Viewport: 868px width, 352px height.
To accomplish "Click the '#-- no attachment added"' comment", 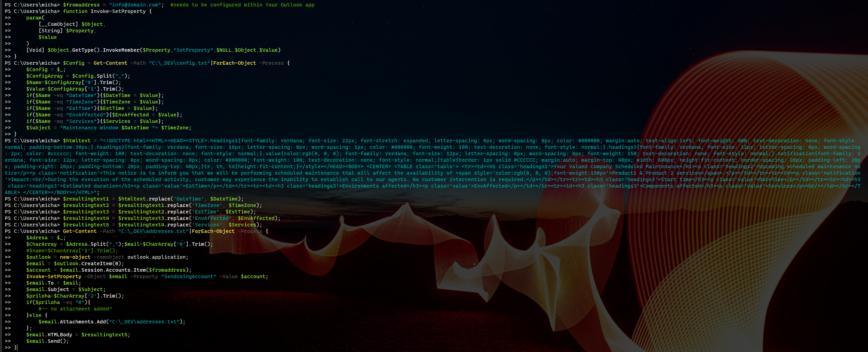I will point(75,309).
